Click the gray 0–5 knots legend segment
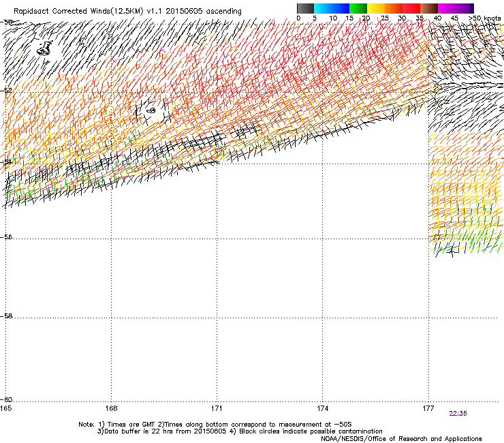Viewport: 504px width, 443px height. click(x=305, y=8)
